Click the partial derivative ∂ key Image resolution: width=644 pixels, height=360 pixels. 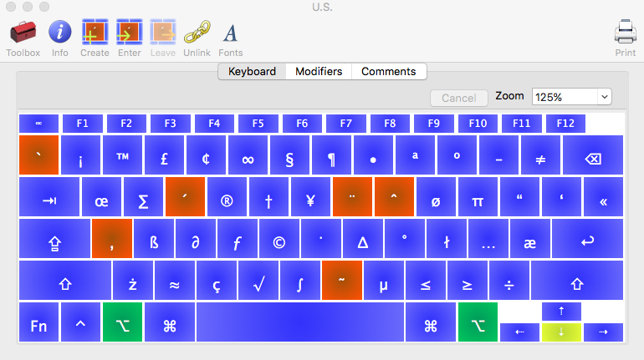[196, 239]
